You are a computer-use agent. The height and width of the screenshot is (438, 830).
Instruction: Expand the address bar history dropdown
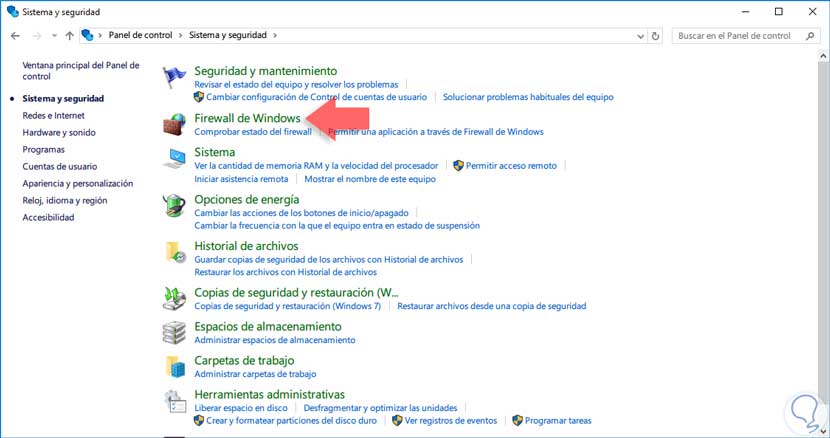pyautogui.click(x=640, y=36)
